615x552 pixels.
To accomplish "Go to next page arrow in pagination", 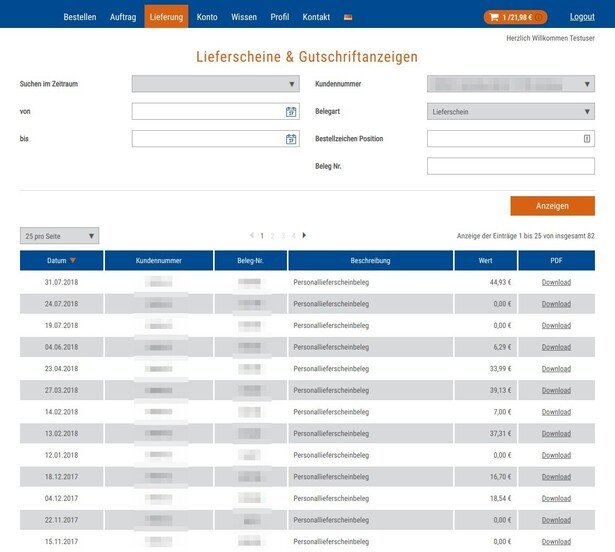I will pyautogui.click(x=304, y=235).
